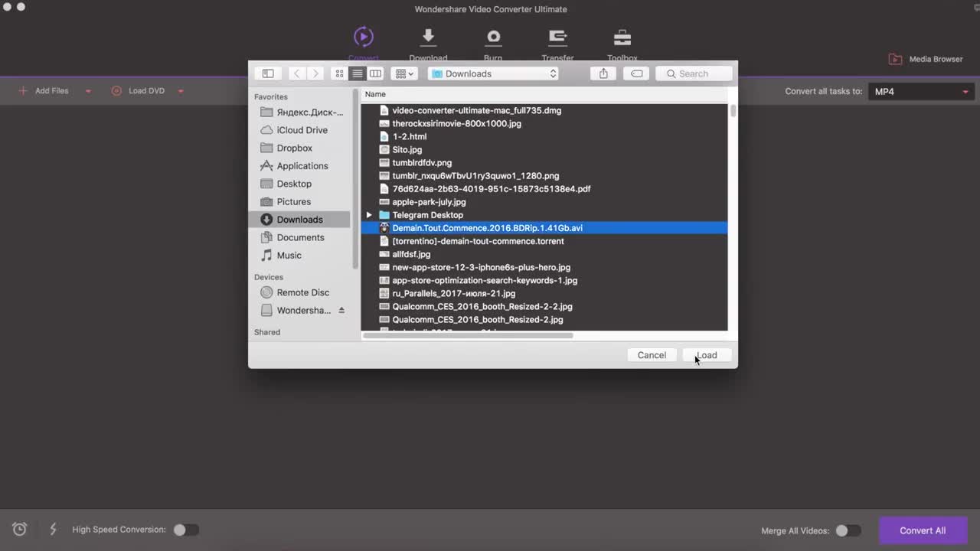The image size is (980, 551).
Task: Click the Load DVD button
Action: coord(138,90)
